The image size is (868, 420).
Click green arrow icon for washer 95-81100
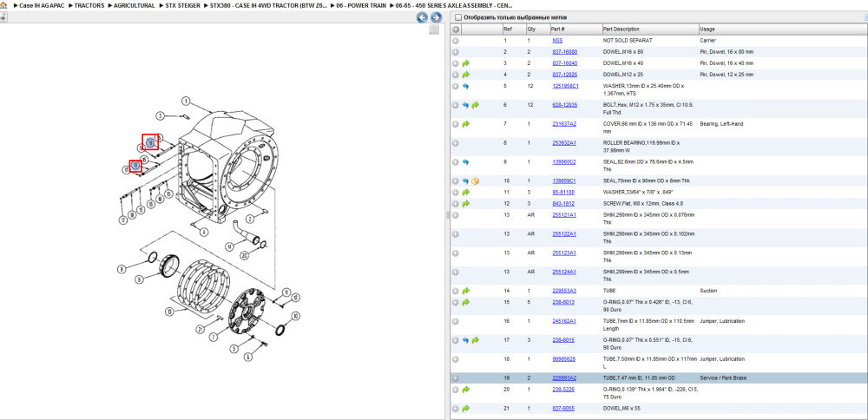click(466, 193)
